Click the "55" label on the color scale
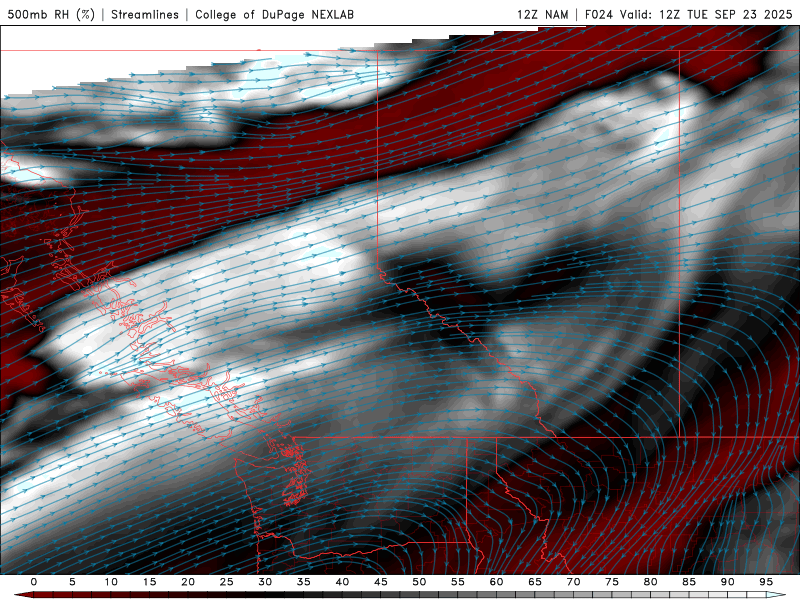This screenshot has width=800, height=600. point(458,582)
